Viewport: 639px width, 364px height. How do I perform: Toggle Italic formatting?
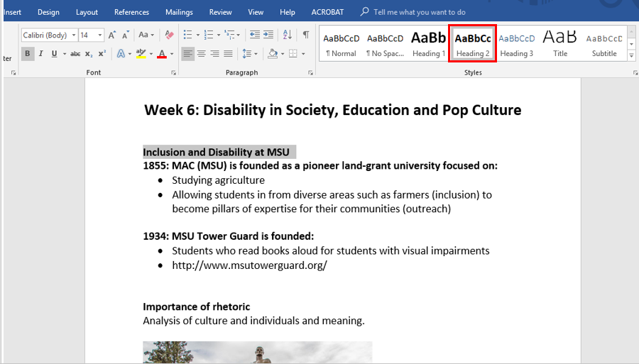pos(40,53)
